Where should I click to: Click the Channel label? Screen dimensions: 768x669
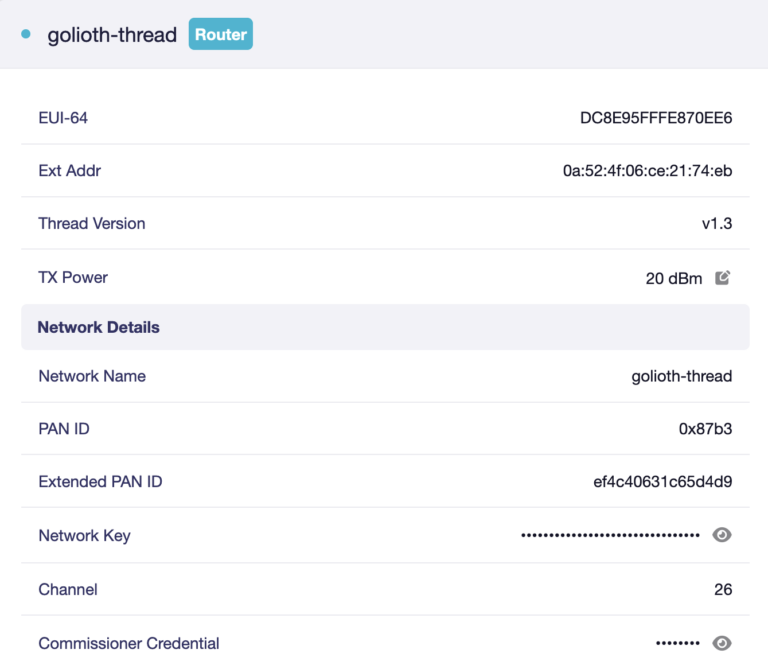tap(68, 589)
